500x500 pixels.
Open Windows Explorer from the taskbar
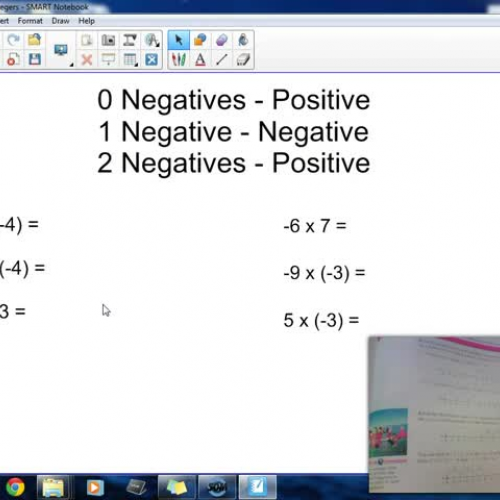[x=53, y=487]
